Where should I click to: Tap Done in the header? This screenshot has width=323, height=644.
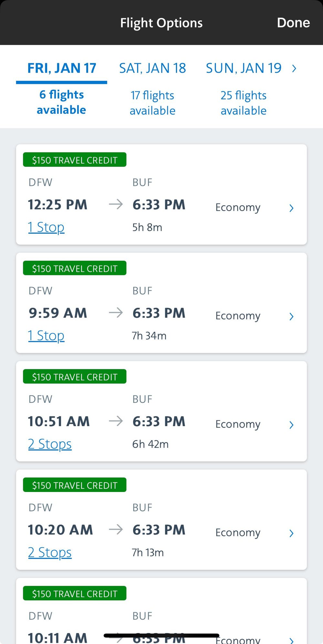click(293, 23)
